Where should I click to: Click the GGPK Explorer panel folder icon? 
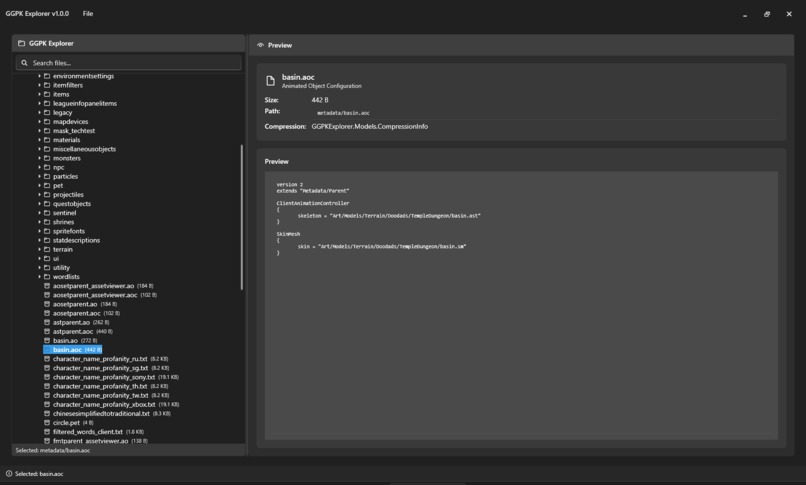(x=22, y=43)
